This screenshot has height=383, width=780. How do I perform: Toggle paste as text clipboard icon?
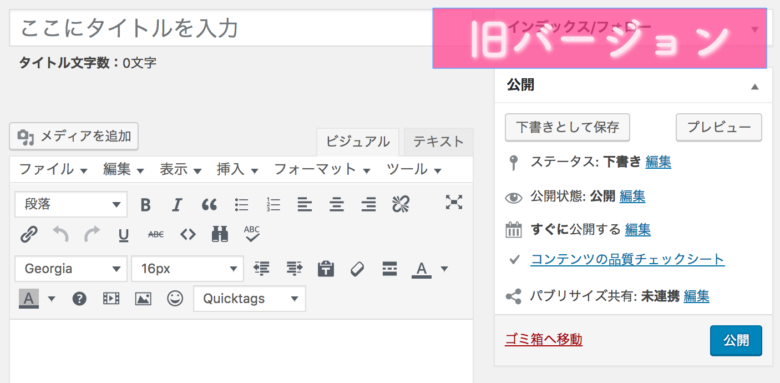point(326,269)
